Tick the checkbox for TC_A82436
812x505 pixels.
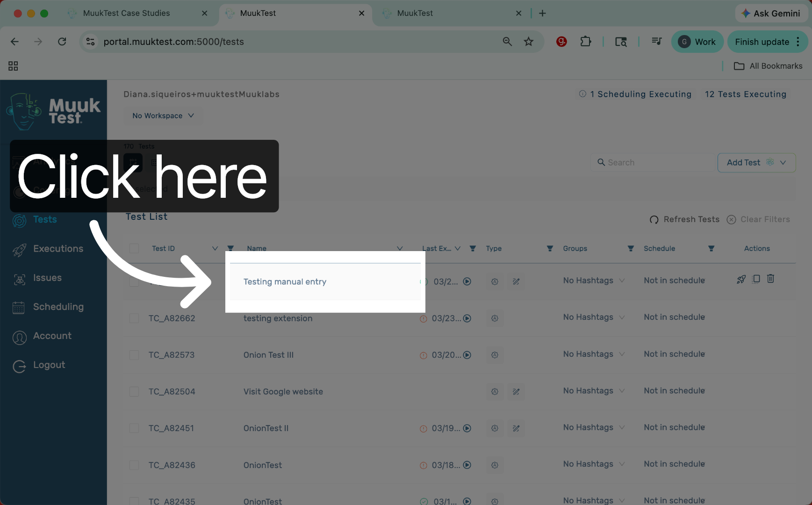pos(134,465)
